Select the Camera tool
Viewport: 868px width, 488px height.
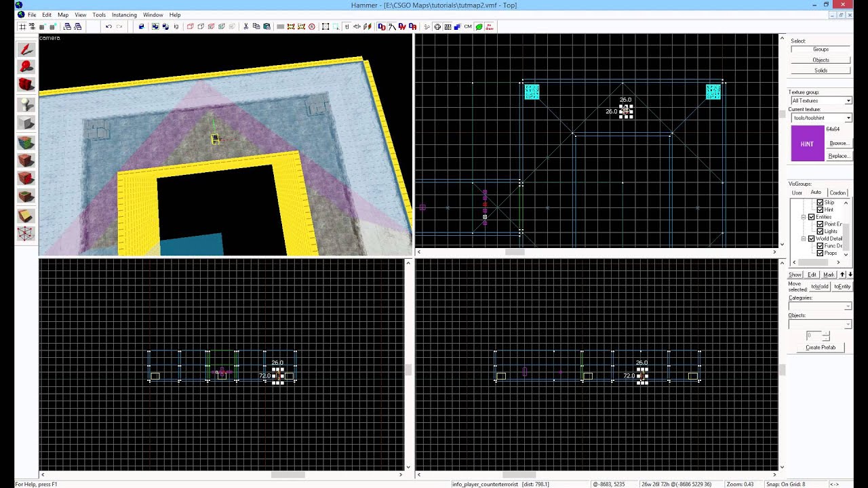tap(26, 85)
